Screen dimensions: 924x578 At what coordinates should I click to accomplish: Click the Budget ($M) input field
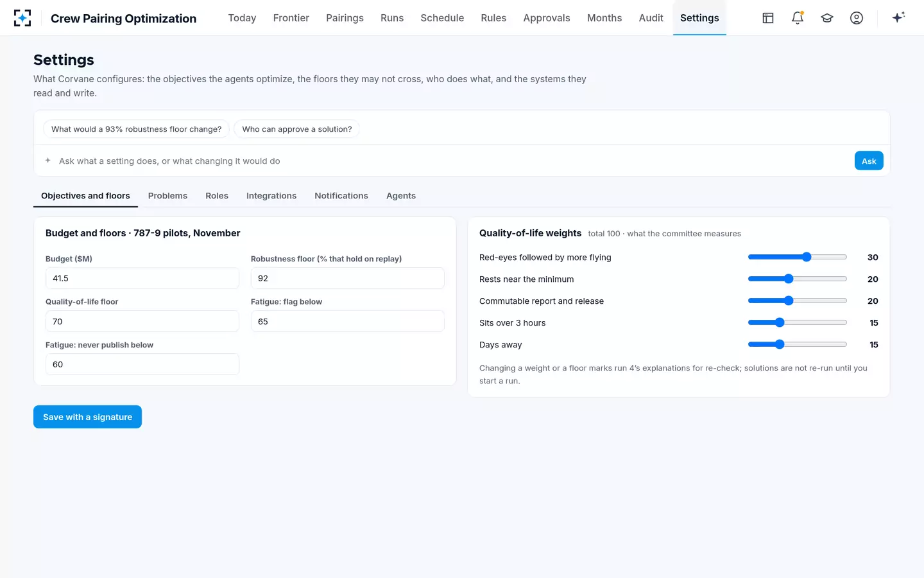(142, 278)
